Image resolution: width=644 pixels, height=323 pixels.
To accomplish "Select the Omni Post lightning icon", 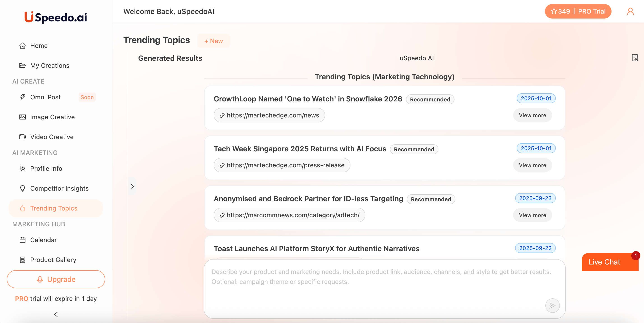I will pos(23,97).
